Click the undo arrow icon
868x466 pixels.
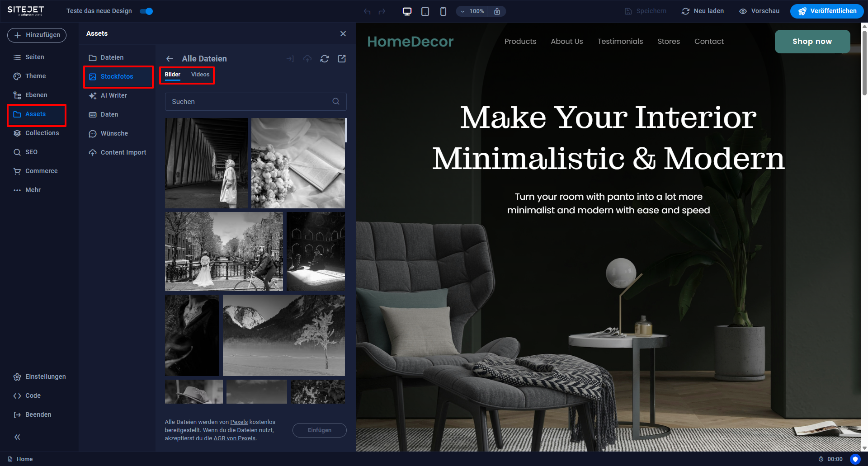367,11
